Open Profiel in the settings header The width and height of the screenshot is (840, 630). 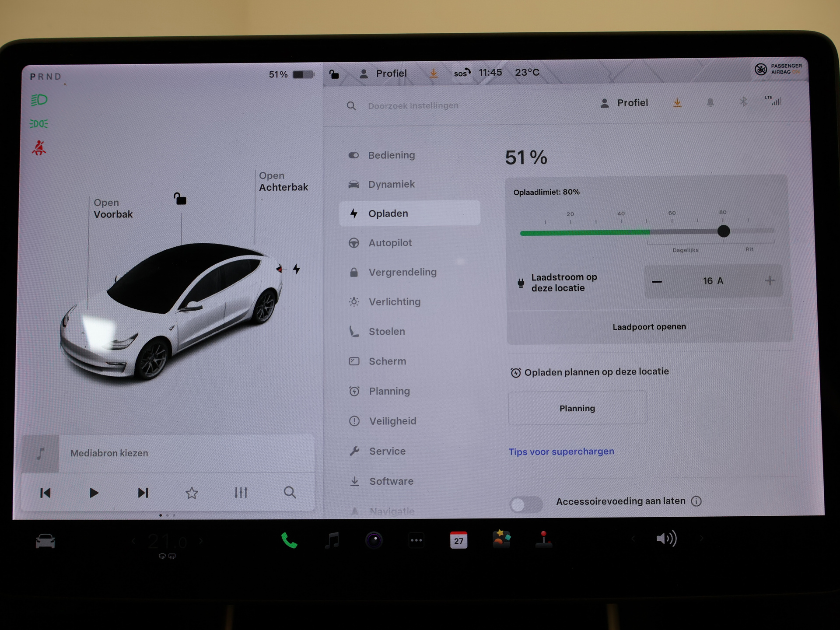tap(624, 103)
